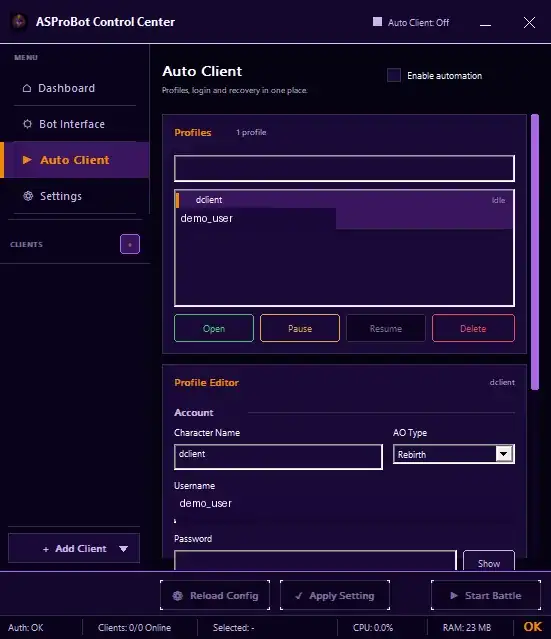Click the Apply Setting checkmark icon
Screen dimensions: 551x639
tap(299, 596)
